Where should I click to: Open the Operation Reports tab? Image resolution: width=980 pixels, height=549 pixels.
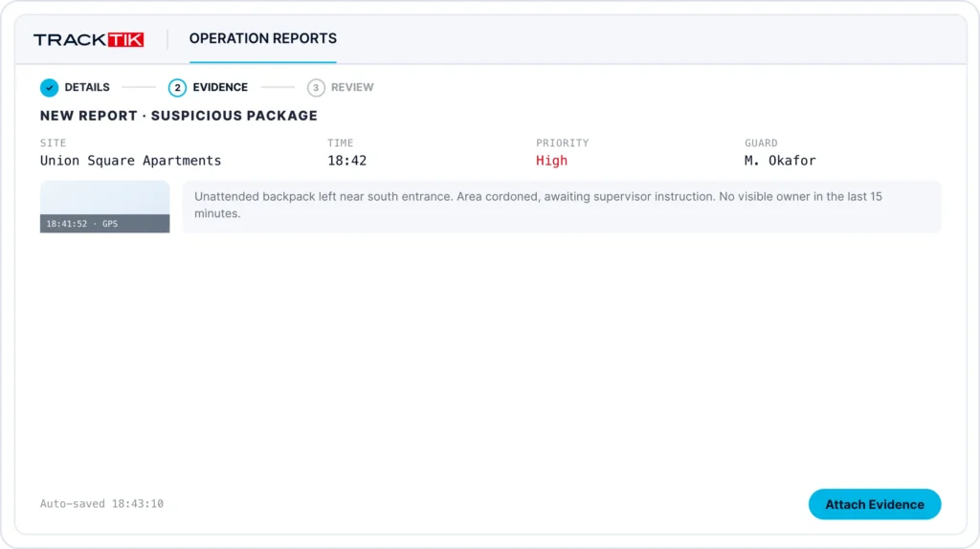pos(262,38)
